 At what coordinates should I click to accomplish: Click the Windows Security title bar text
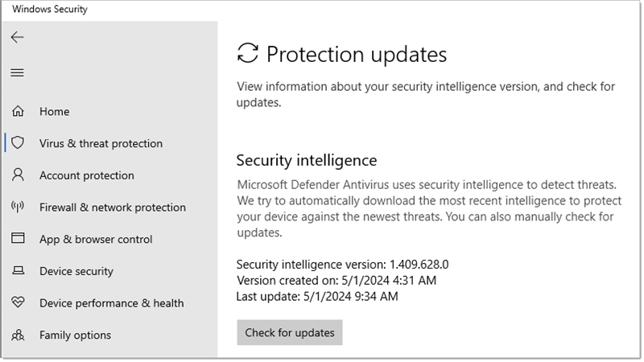50,10
